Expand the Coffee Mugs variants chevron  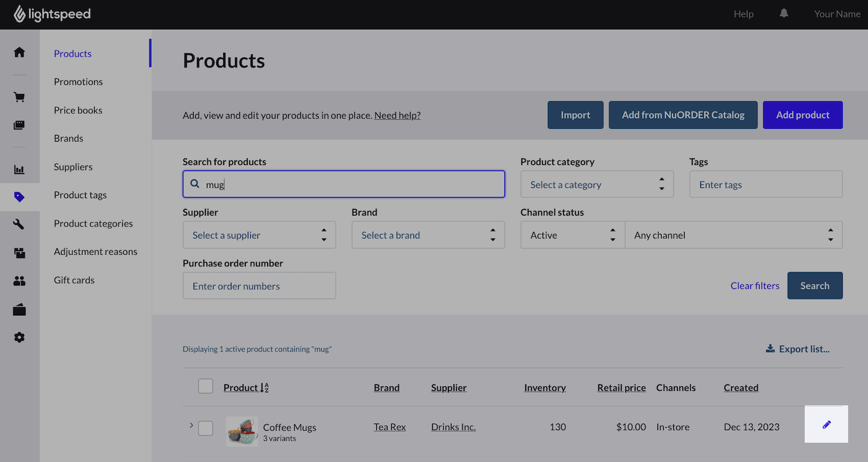point(191,425)
